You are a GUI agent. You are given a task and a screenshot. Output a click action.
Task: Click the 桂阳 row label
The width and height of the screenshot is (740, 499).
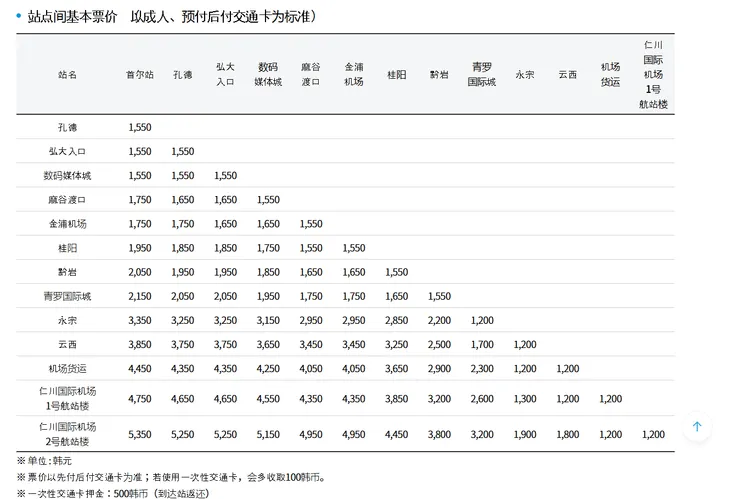(67, 248)
